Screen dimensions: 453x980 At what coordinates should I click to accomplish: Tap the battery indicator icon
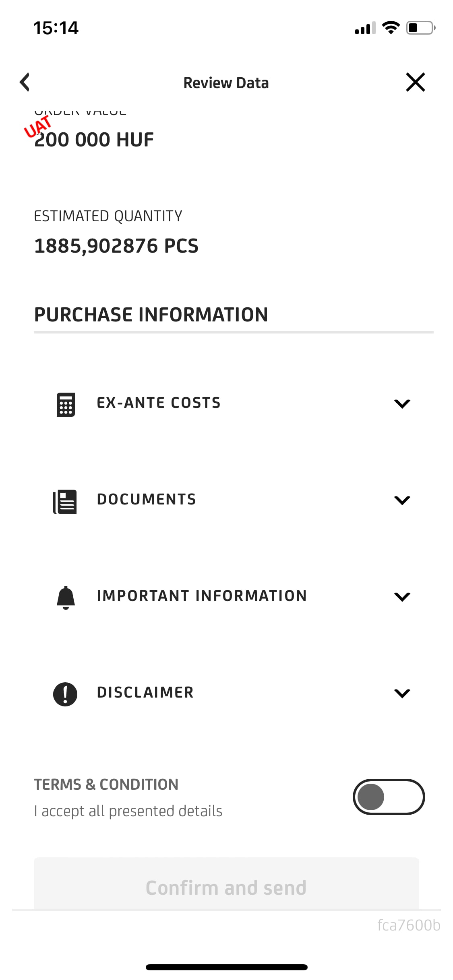click(420, 28)
